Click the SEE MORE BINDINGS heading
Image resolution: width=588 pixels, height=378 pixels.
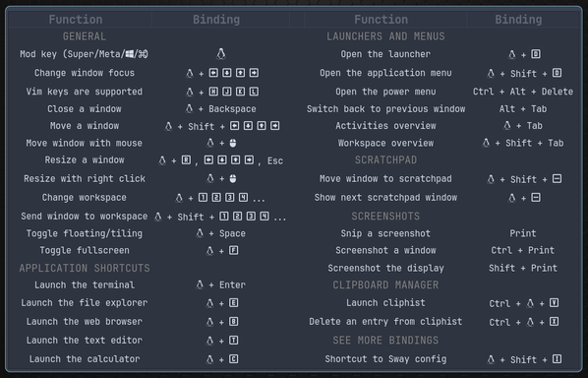coord(385,340)
